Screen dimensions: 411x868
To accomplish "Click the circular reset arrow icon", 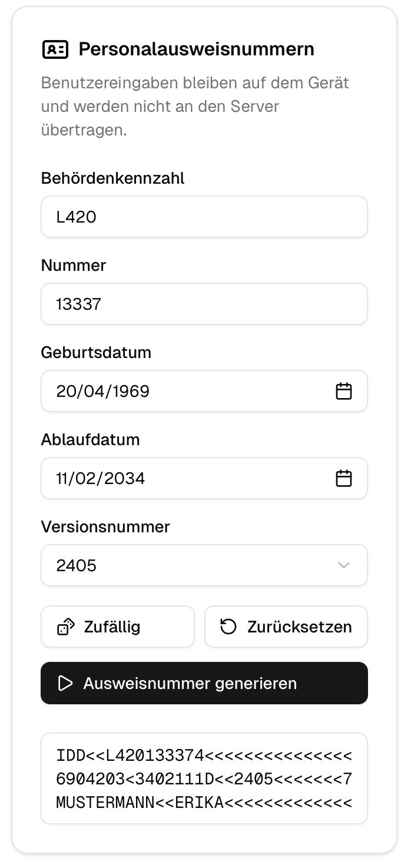I will point(228,627).
